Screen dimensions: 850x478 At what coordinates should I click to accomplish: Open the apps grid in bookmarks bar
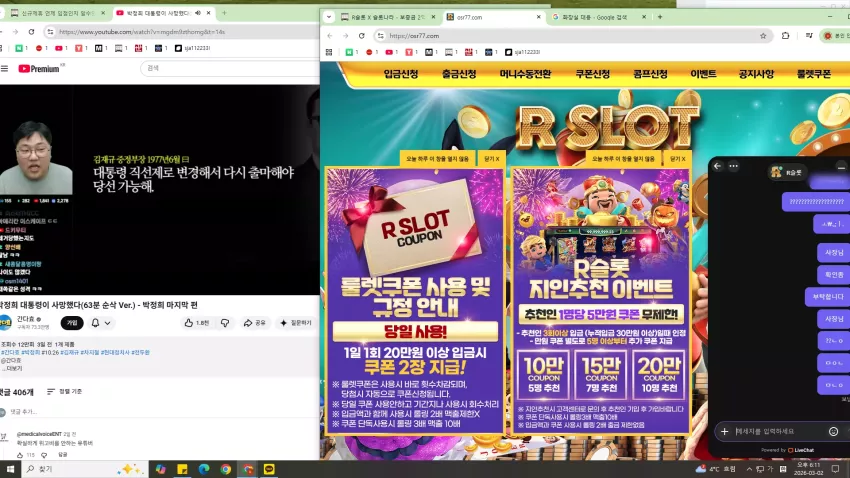pos(329,52)
